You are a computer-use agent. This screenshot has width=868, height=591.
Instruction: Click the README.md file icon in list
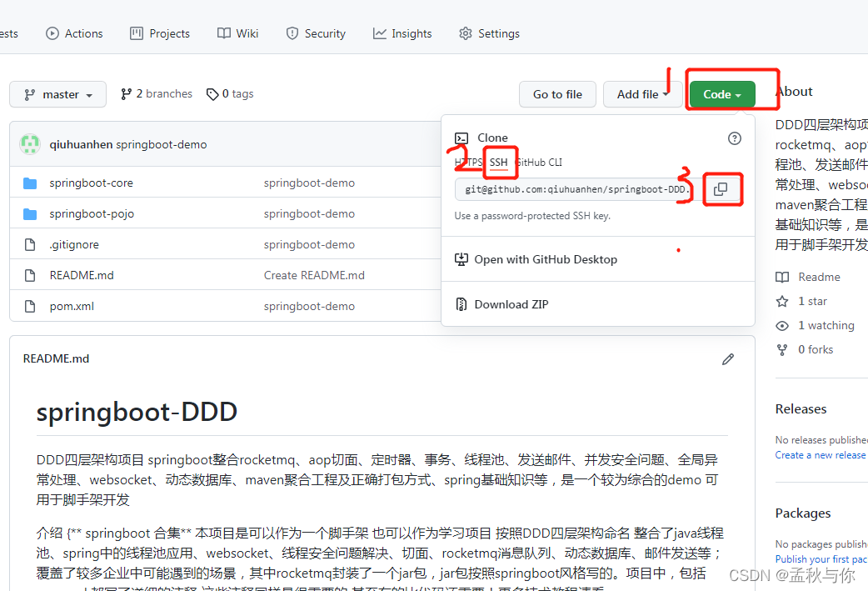tap(30, 275)
